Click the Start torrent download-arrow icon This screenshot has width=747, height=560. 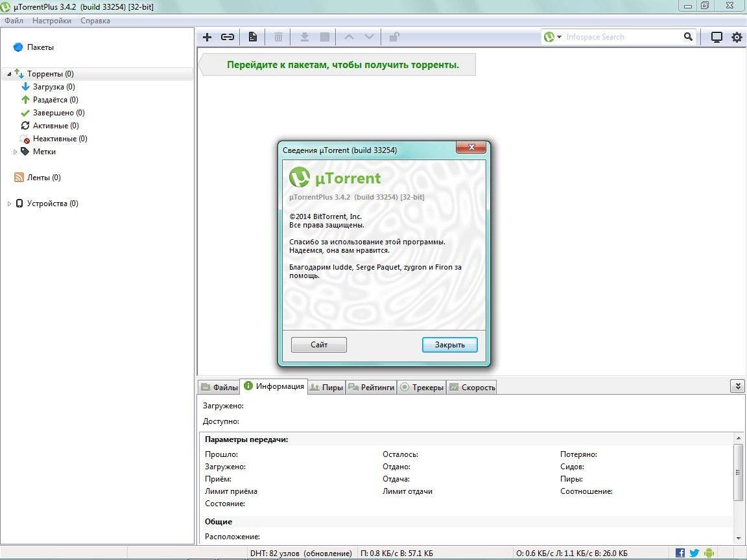pos(304,37)
